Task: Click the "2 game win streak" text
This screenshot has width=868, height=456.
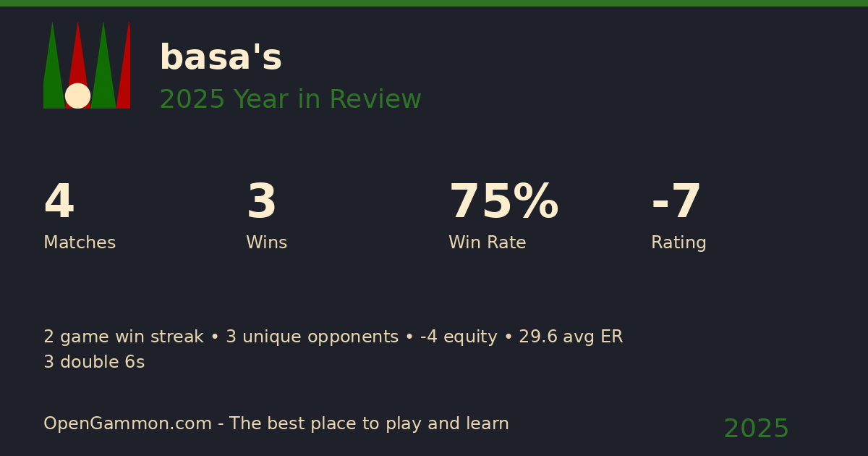Action: (x=124, y=337)
